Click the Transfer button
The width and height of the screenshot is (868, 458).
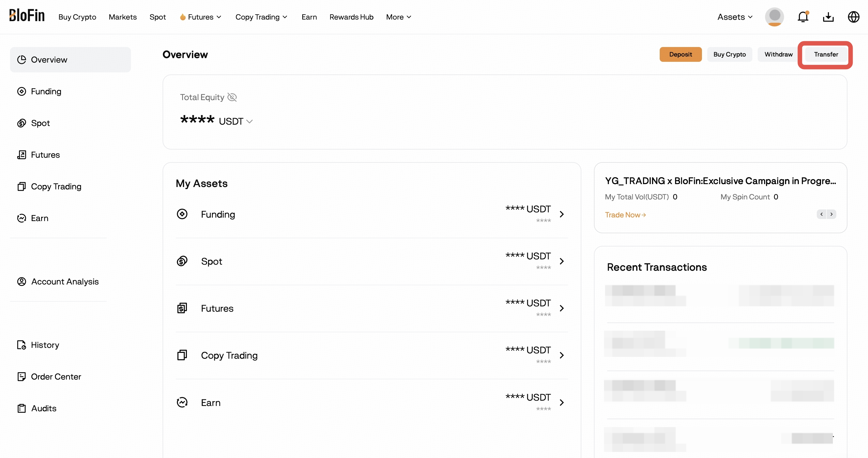pyautogui.click(x=825, y=54)
